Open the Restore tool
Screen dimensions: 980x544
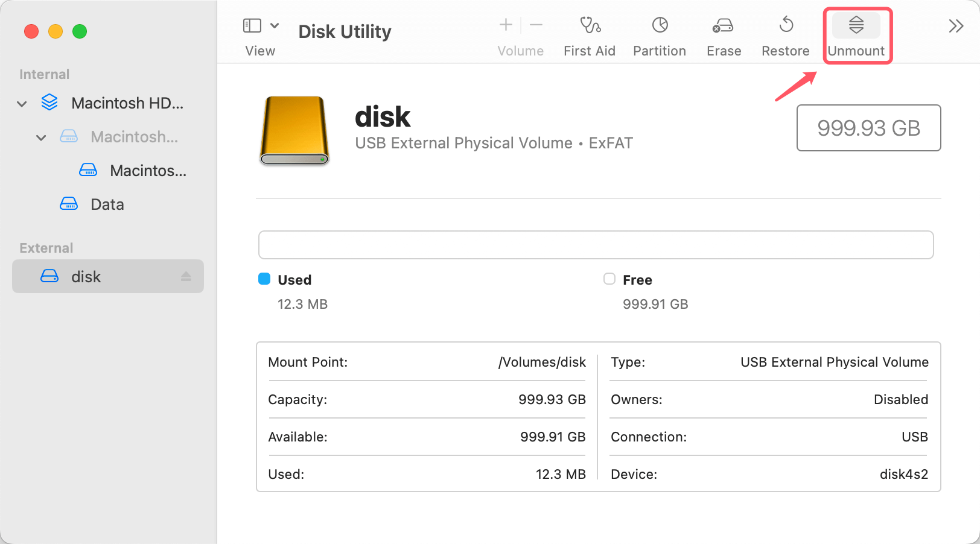click(785, 34)
